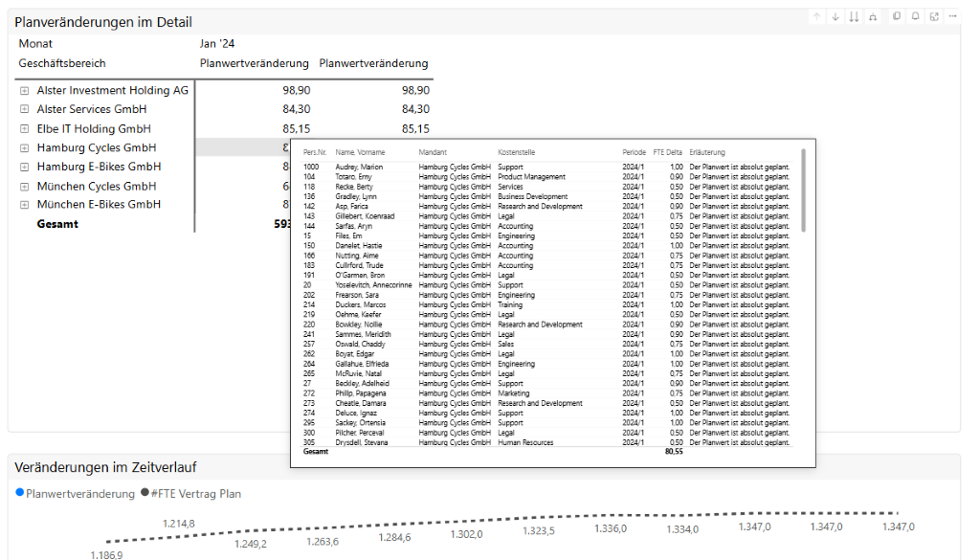Click Mandant column header in tooltip
The image size is (980, 560).
pyautogui.click(x=433, y=152)
